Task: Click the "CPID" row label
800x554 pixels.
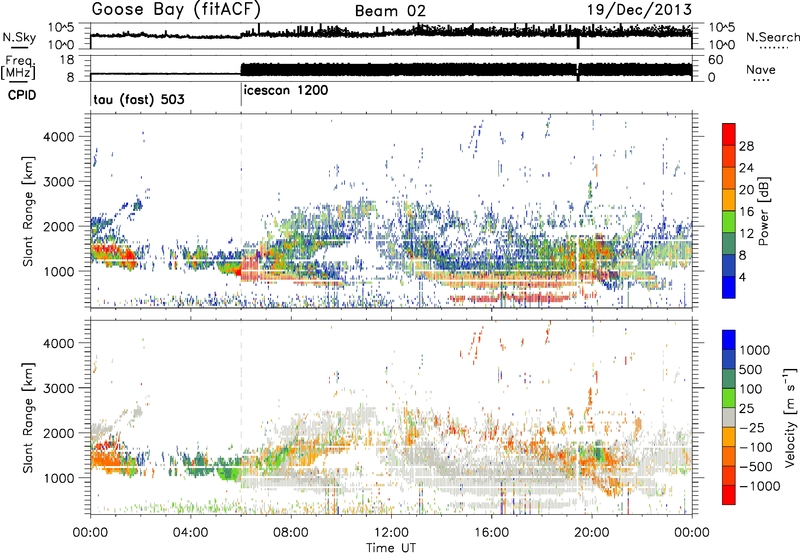Action: click(x=22, y=95)
